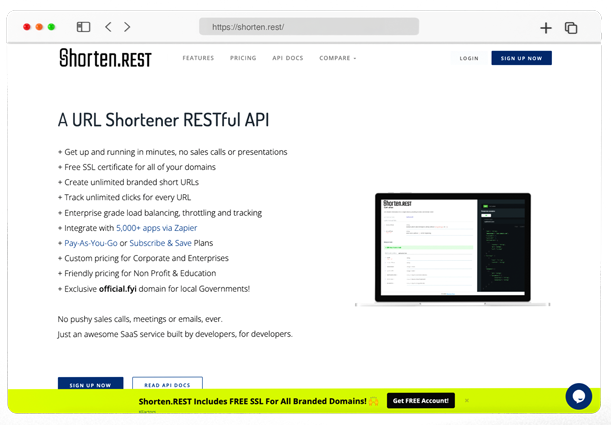Dismiss the green SSL promo banner

click(467, 400)
